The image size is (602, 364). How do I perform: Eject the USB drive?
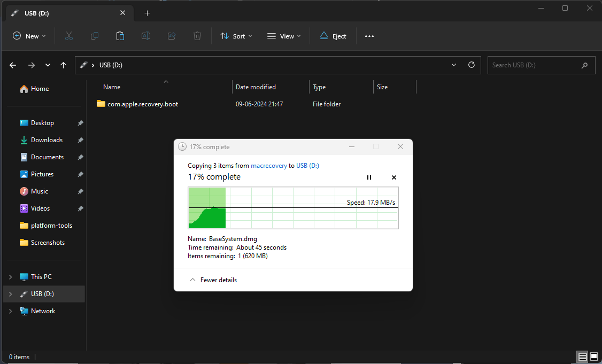click(x=333, y=36)
